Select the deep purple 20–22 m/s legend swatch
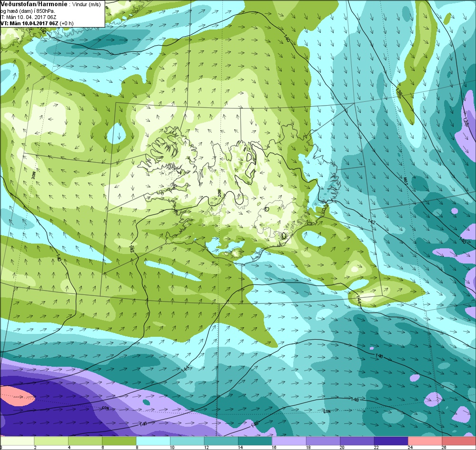Screen dimensions: 476x450 (357, 440)
